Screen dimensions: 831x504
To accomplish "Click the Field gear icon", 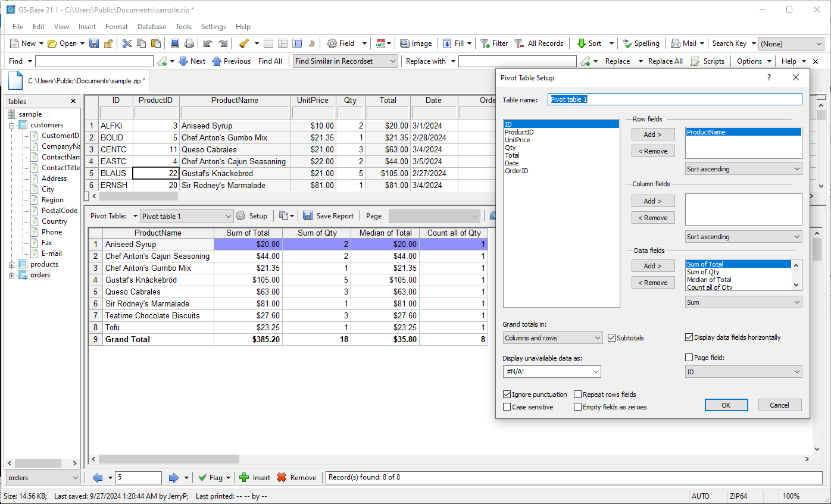I will coord(332,43).
